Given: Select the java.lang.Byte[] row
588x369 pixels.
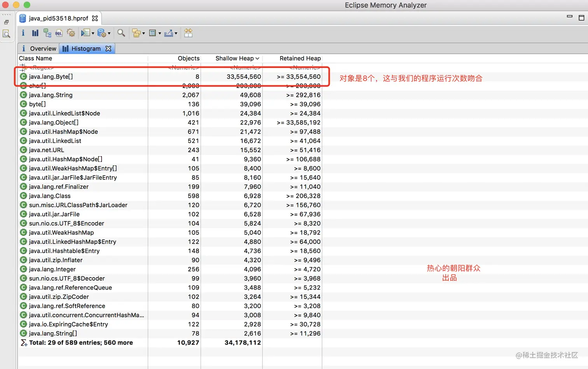Looking at the screenshot, I should tap(170, 77).
